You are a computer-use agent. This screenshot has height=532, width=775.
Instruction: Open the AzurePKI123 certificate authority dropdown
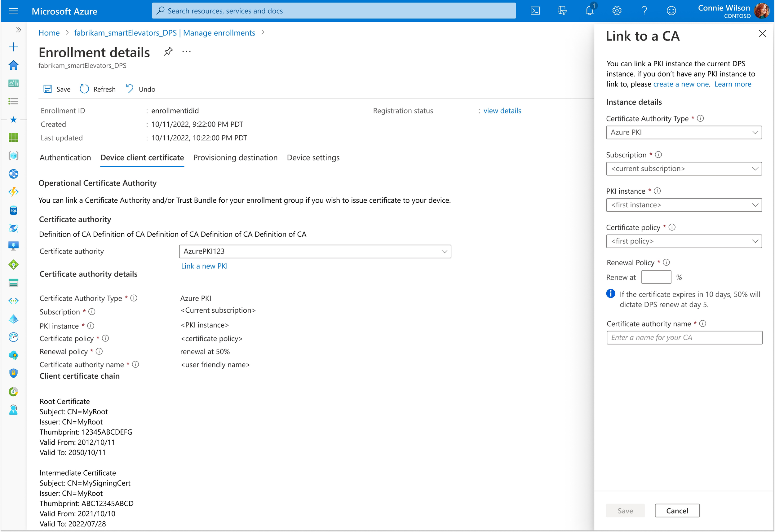[315, 251]
